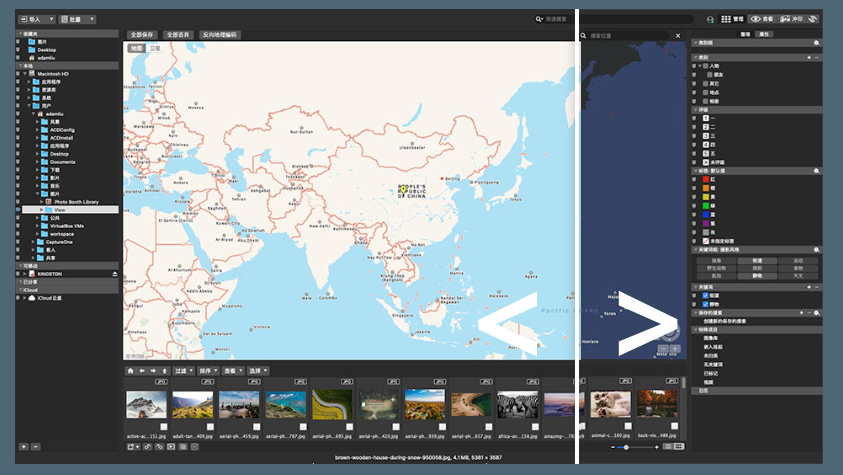Click the rightmost mode icon in top bar
Image resolution: width=843 pixels, height=475 pixels.
[x=813, y=19]
